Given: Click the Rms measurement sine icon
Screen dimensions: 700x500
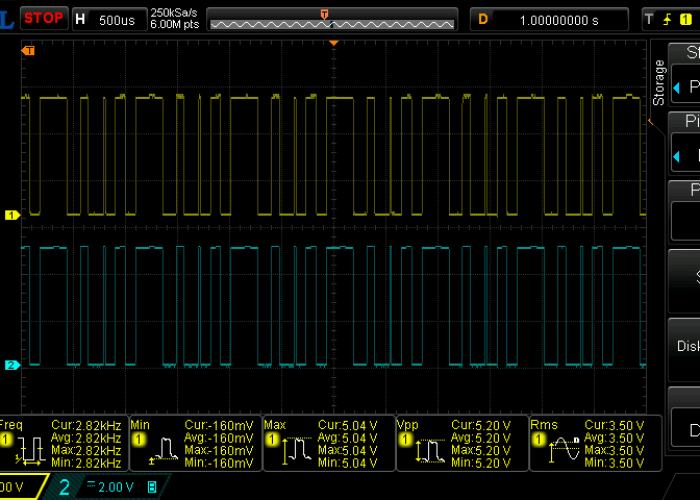Looking at the screenshot, I should (x=563, y=451).
